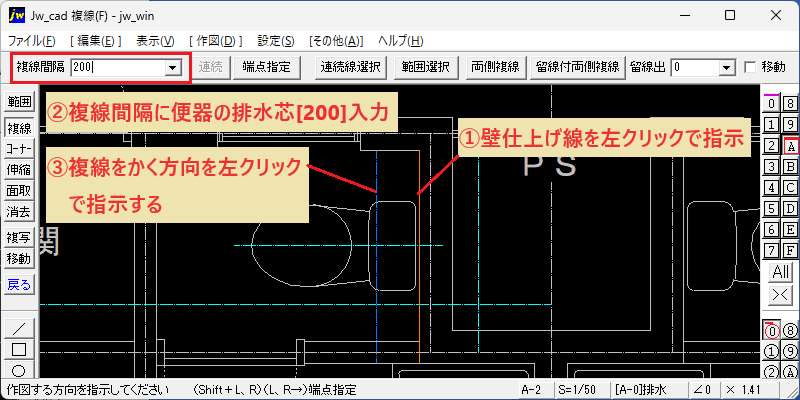The width and height of the screenshot is (800, 400).
Task: Open the その他(A) menu
Action: point(336,41)
